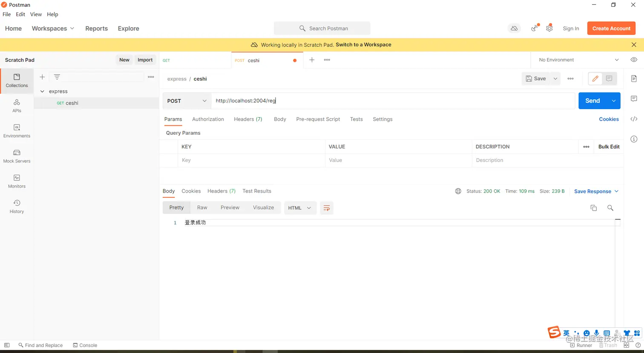Switch to the request Body tab
644x353 pixels.
(280, 119)
